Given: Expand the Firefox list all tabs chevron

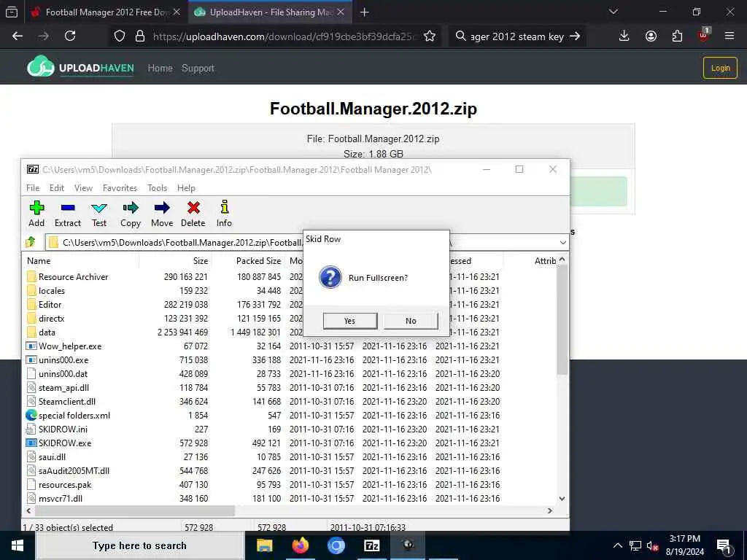Looking at the screenshot, I should click(613, 12).
